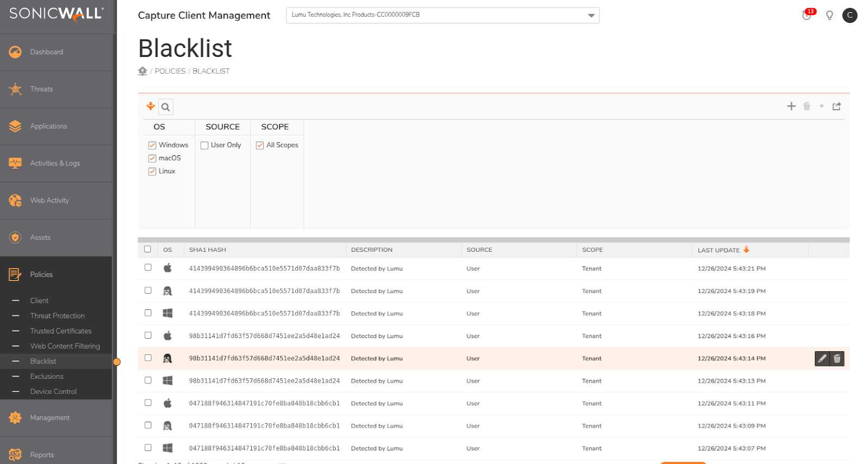The width and height of the screenshot is (868, 464).
Task: Open Device Control policy page
Action: pos(53,392)
